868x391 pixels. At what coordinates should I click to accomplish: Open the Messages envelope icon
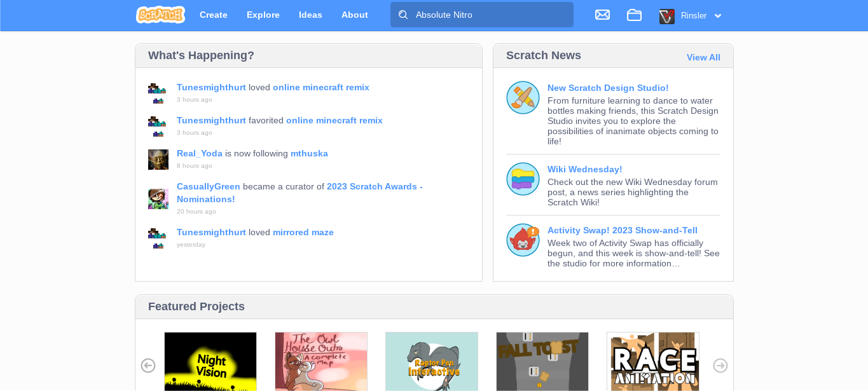(602, 15)
